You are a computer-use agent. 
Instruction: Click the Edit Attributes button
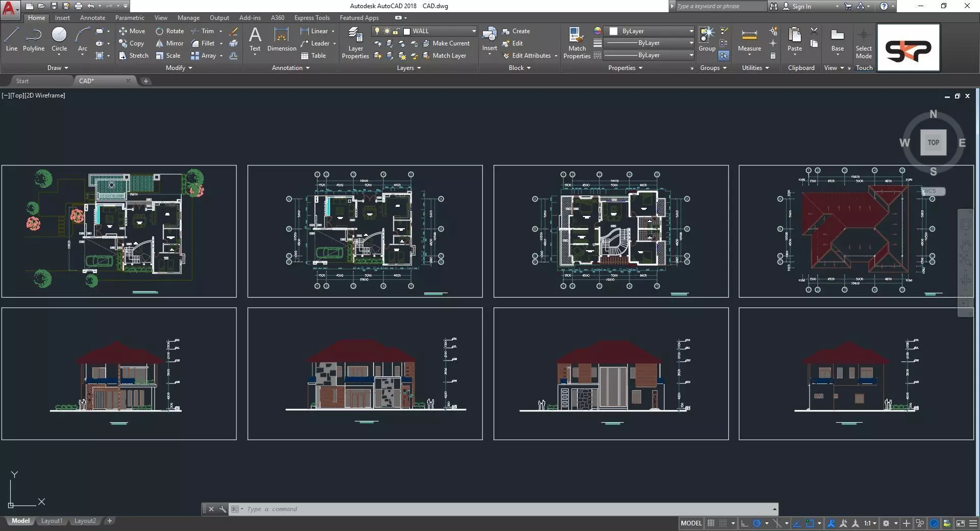point(527,56)
